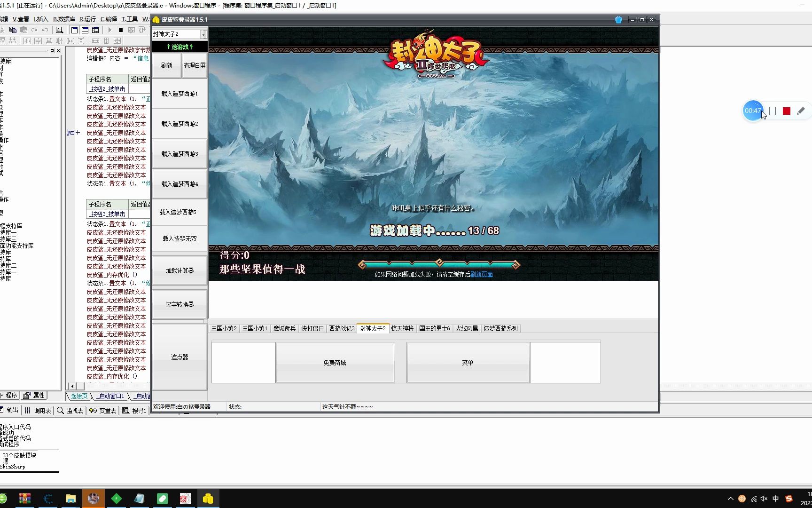Click the same-size (both directions) icon in toolbar

coord(117,41)
